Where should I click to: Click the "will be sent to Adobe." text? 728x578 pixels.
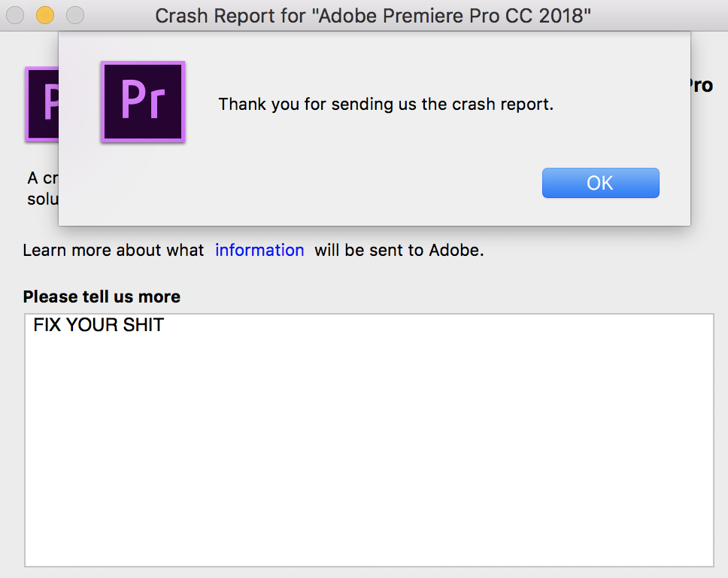click(399, 250)
